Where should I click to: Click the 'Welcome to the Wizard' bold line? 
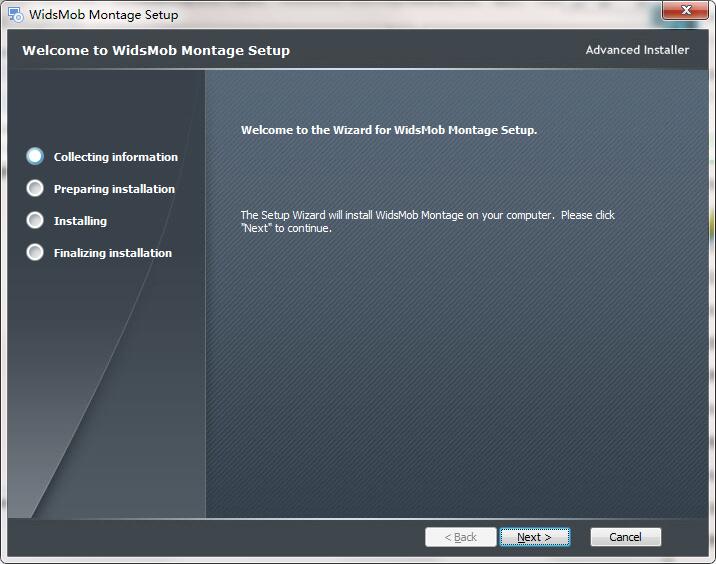pyautogui.click(x=389, y=130)
